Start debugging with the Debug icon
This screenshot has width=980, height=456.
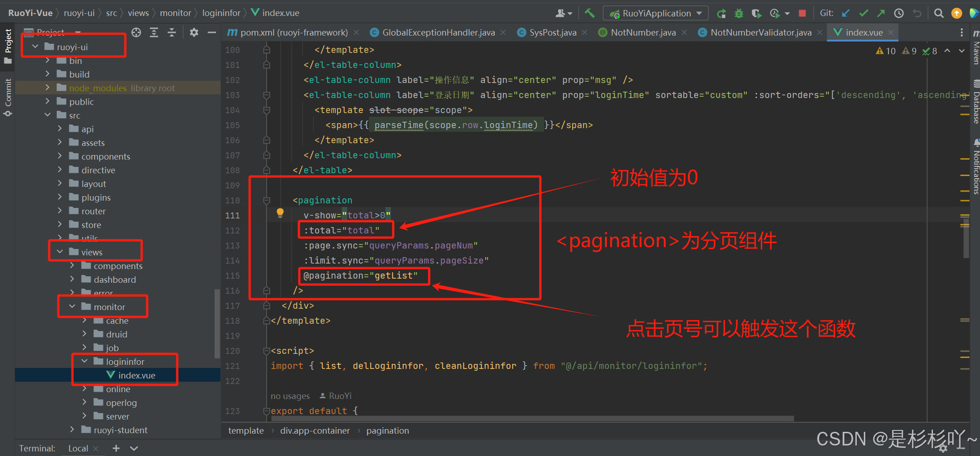pos(739,13)
